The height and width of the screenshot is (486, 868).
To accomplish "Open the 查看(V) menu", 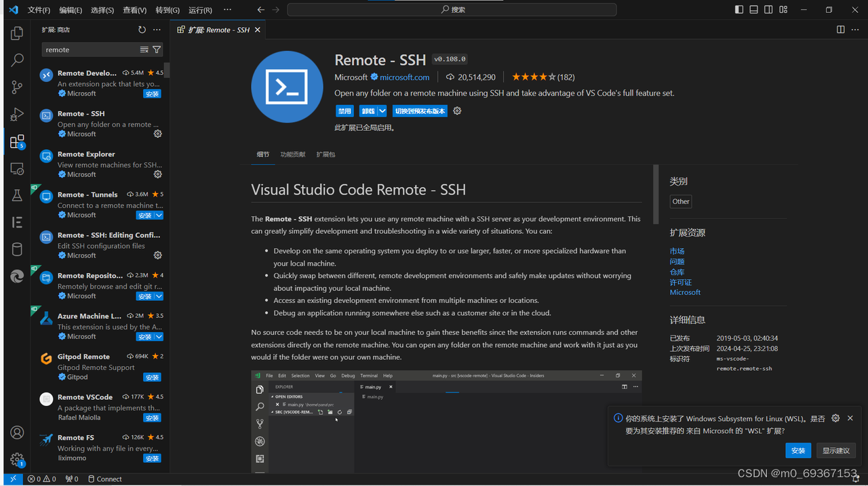I will [x=134, y=10].
